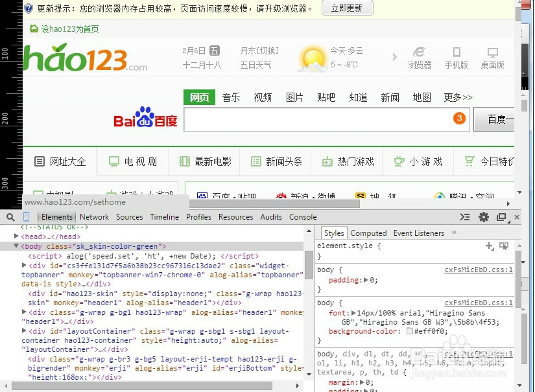
Task: Click the DevTools search magnifier icon
Action: [10, 217]
